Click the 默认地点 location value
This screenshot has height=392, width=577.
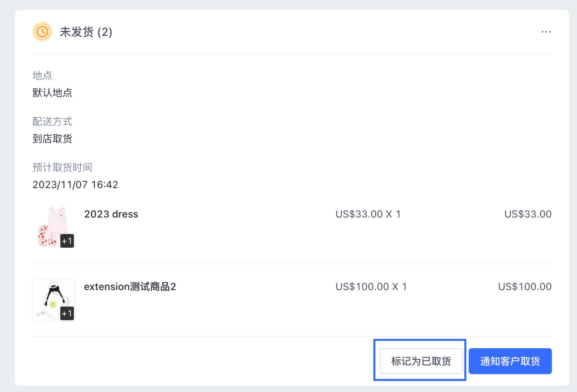click(52, 93)
